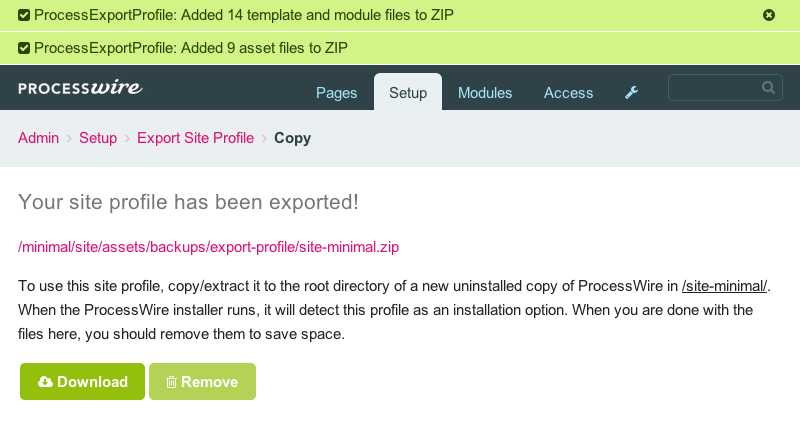Click the checkmark icon beside the template files notice

pos(23,15)
